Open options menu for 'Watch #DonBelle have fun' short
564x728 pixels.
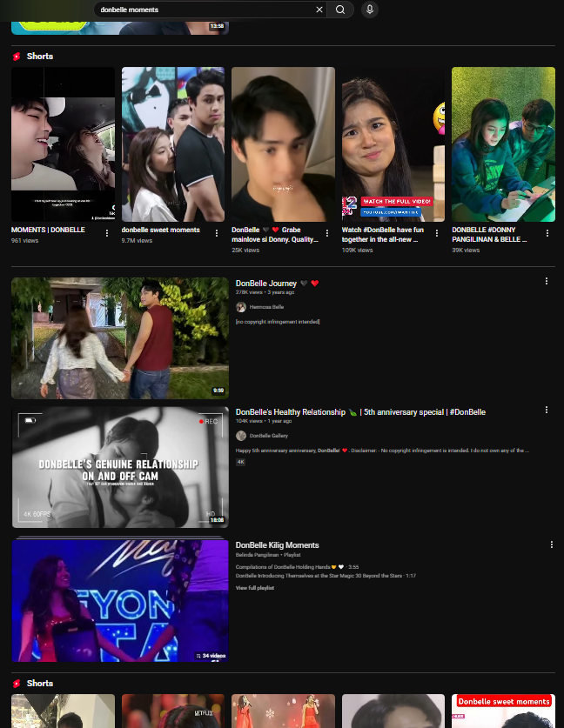coord(437,233)
